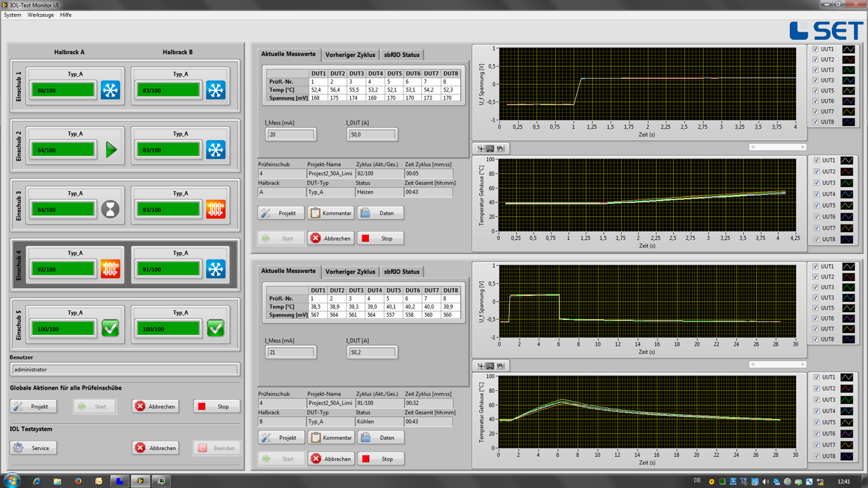Click left arrow of lower chart horizontal scrollbar
This screenshot has width=868, height=488.
point(753,364)
